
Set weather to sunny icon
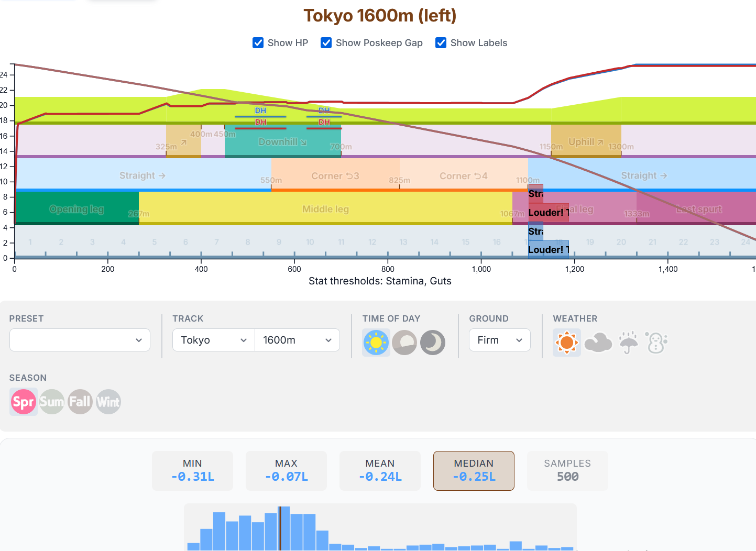coord(567,343)
